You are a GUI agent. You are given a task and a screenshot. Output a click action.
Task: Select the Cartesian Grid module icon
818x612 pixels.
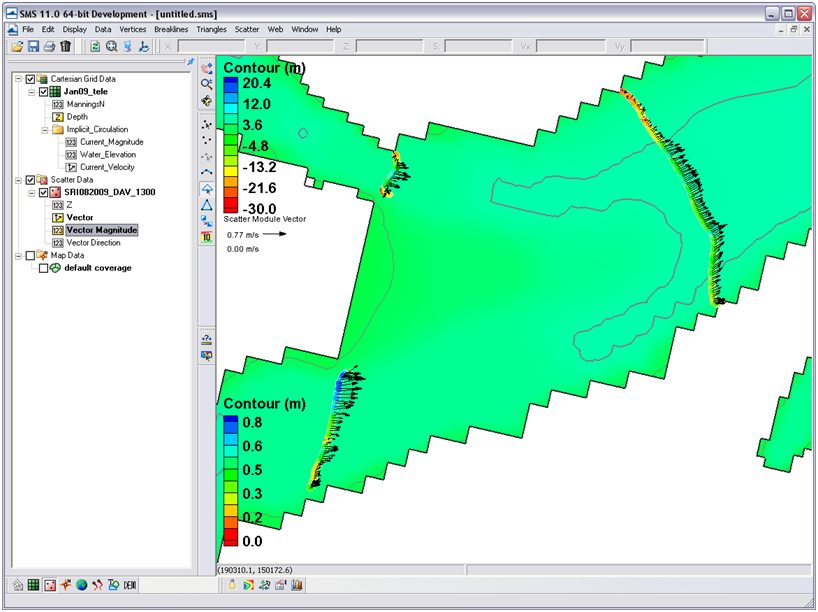33,585
